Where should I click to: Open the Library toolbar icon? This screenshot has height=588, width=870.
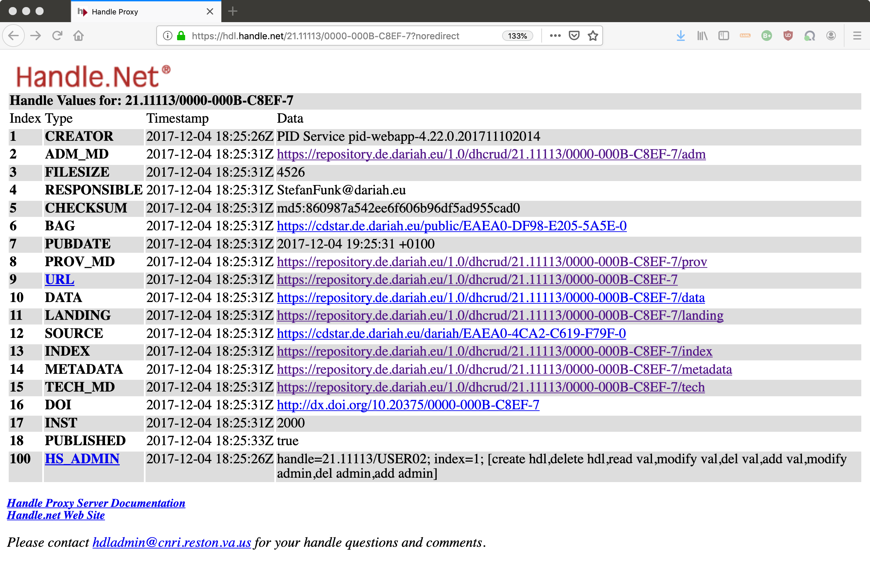click(702, 36)
